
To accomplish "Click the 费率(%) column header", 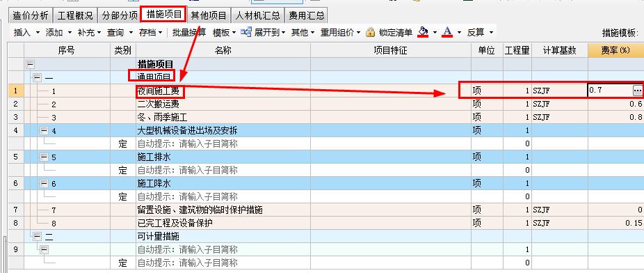I will tap(615, 51).
